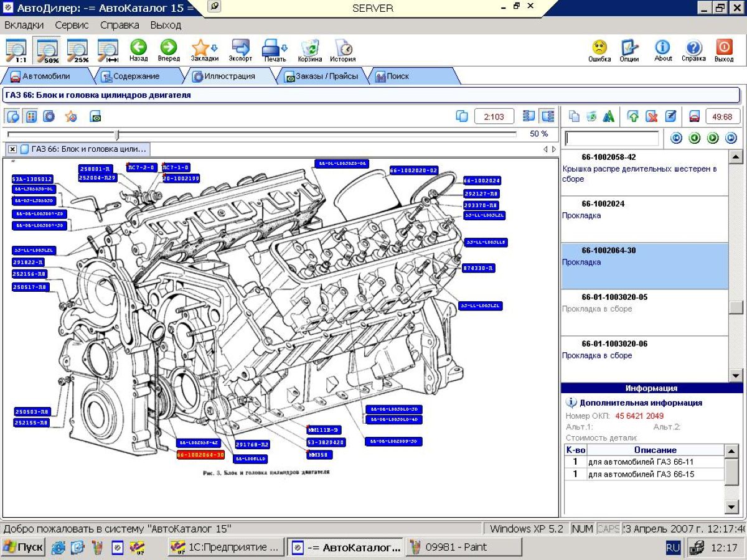Viewport: 747px width, 560px height.
Task: Select the Иллюстрация tab
Action: pos(229,77)
